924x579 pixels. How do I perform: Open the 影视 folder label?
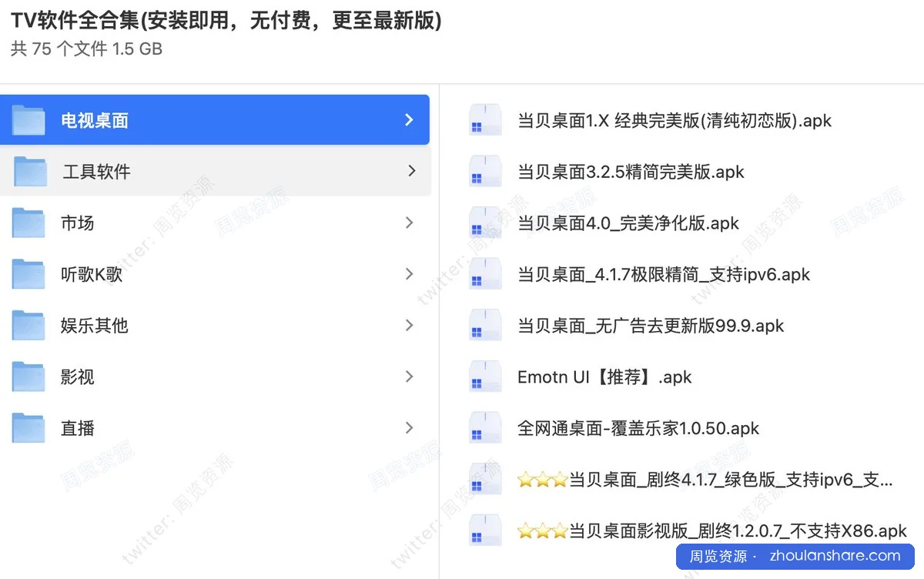(77, 377)
